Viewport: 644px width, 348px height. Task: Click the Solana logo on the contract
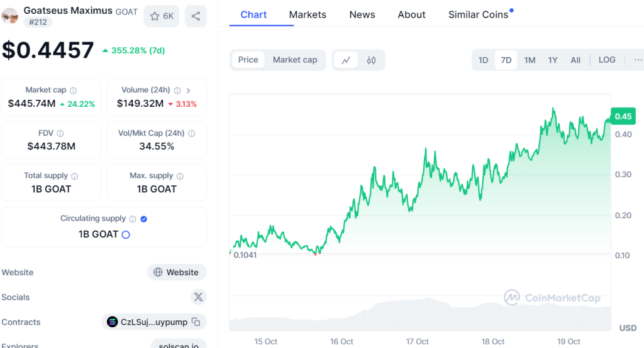(x=112, y=322)
